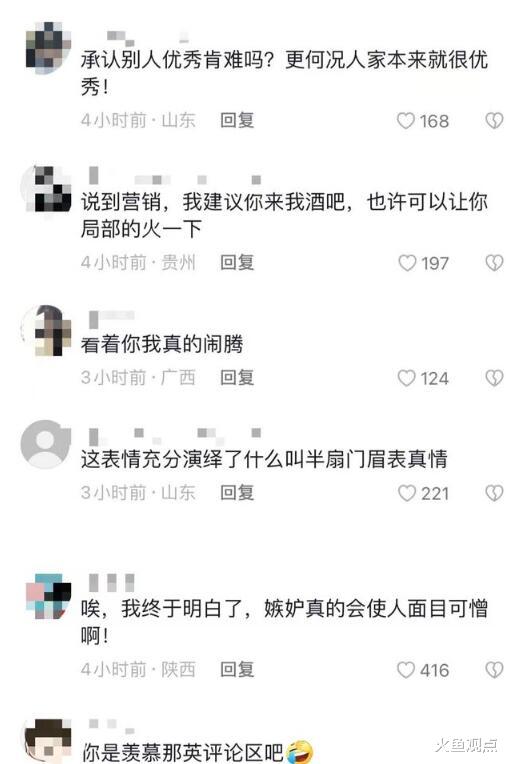
Task: Open the comment text 你是羡慕那英评论区吧
Action: coord(183,752)
